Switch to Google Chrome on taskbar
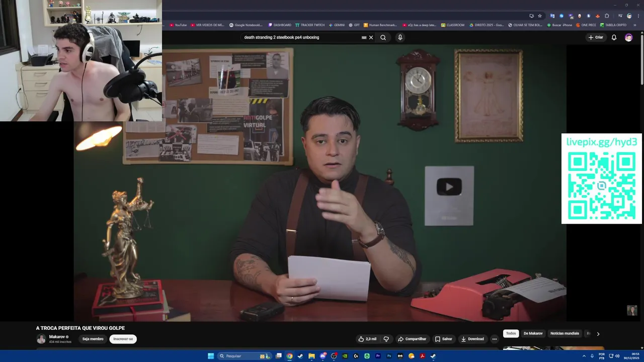Image resolution: width=644 pixels, height=362 pixels. pos(289,356)
